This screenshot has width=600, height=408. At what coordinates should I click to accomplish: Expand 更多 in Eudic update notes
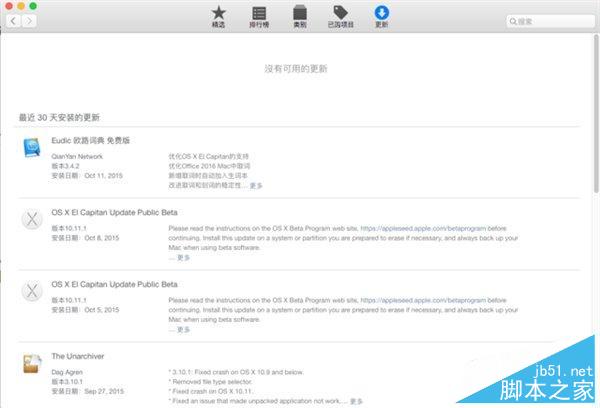click(x=256, y=186)
